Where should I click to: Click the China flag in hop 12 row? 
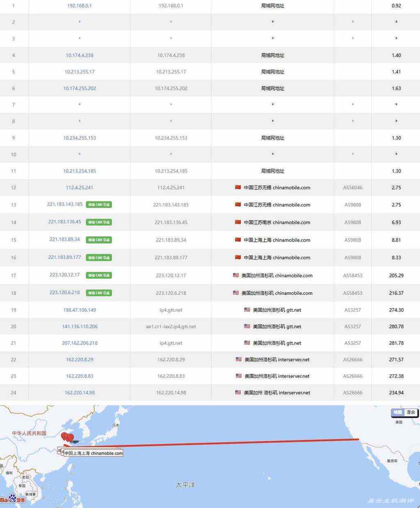pyautogui.click(x=238, y=187)
